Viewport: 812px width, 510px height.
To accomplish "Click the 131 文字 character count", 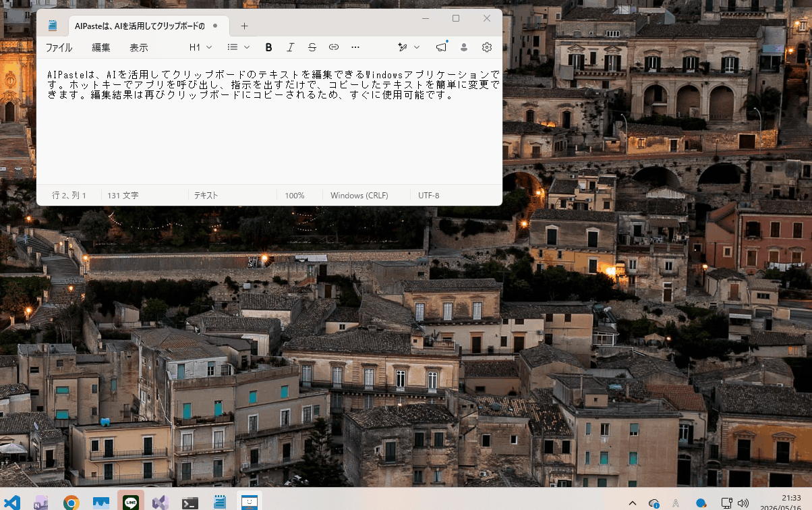I will (123, 196).
